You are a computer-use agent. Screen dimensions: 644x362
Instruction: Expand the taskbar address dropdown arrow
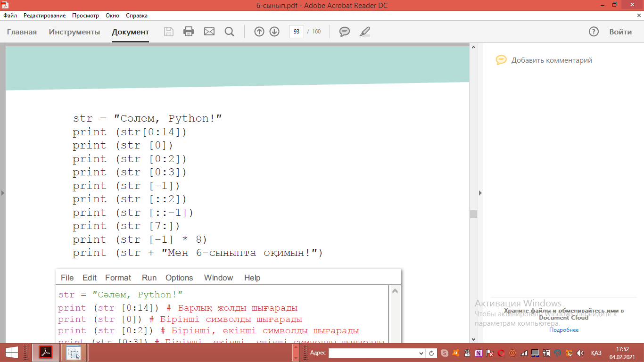click(x=421, y=353)
